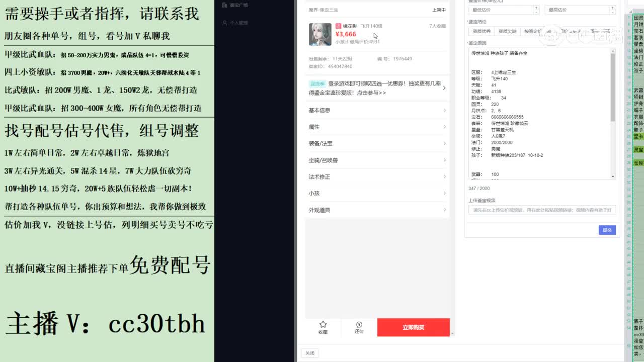This screenshot has height=362, width=644.
Task: Click inside the 鉴定原因 text area
Action: pos(539,114)
